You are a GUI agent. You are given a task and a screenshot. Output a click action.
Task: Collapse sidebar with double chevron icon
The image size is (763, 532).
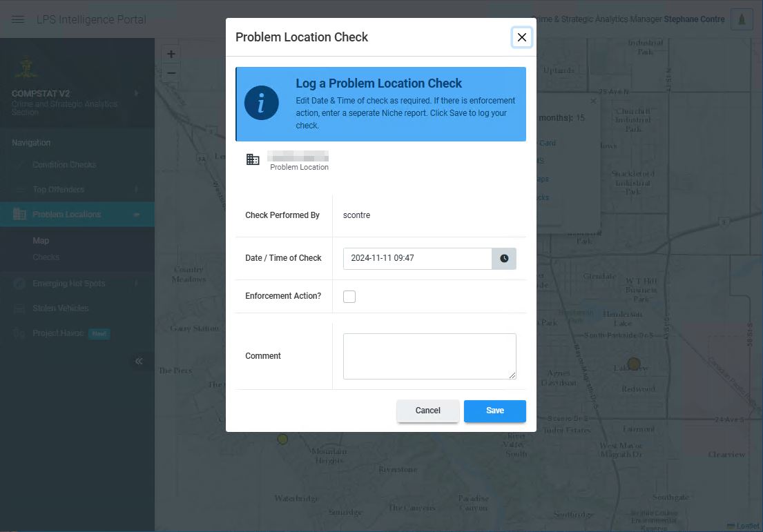point(139,361)
